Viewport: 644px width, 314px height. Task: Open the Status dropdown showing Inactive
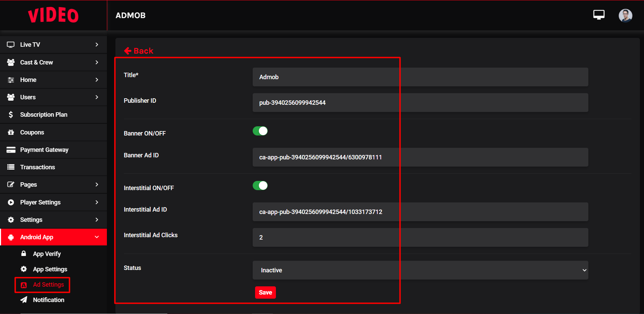click(x=420, y=270)
